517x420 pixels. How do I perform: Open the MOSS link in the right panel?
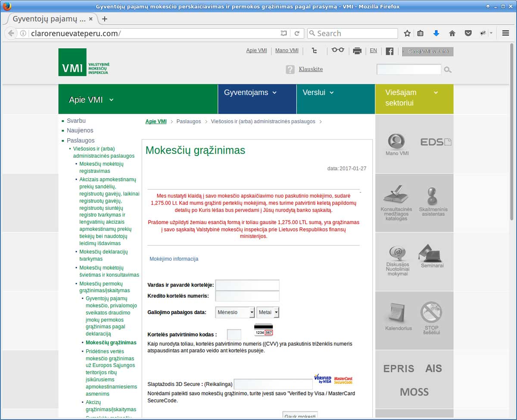tap(414, 392)
